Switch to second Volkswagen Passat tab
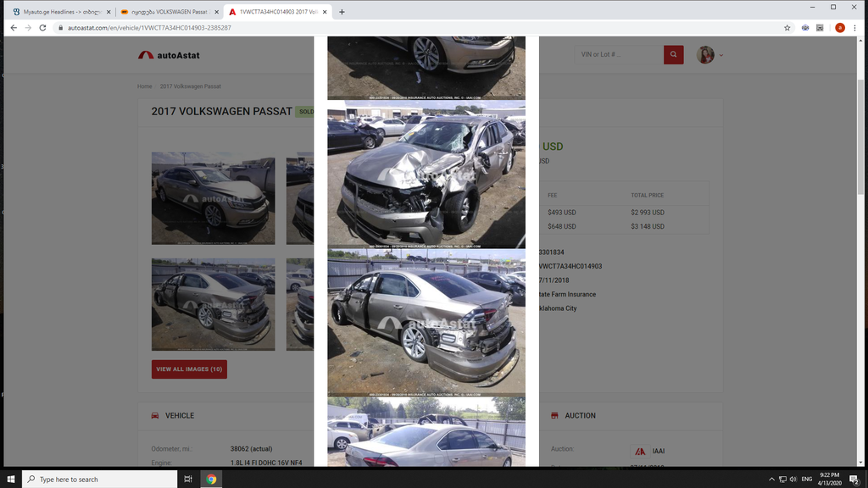868x488 pixels. pos(169,12)
